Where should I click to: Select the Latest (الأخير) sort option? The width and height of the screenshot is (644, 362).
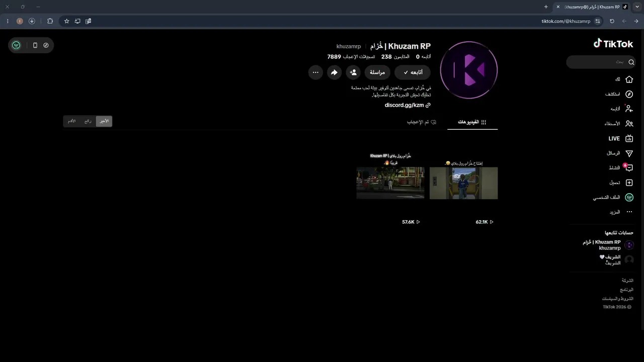(x=104, y=121)
